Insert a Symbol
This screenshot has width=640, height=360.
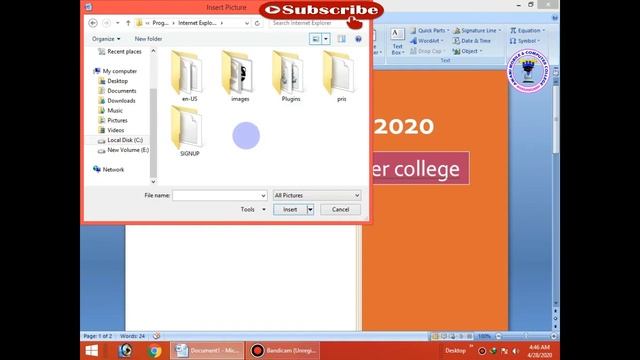(524, 41)
